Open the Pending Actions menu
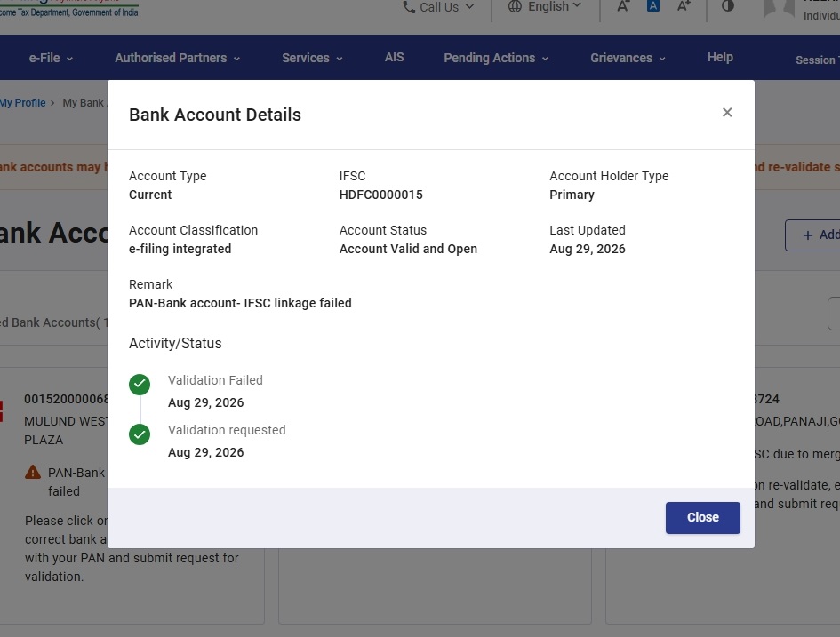This screenshot has height=637, width=840. 496,58
